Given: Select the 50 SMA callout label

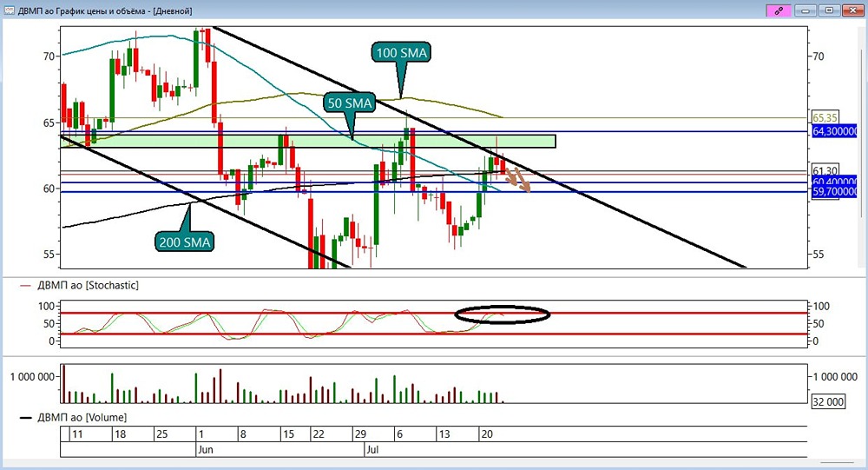Looking at the screenshot, I should 349,103.
